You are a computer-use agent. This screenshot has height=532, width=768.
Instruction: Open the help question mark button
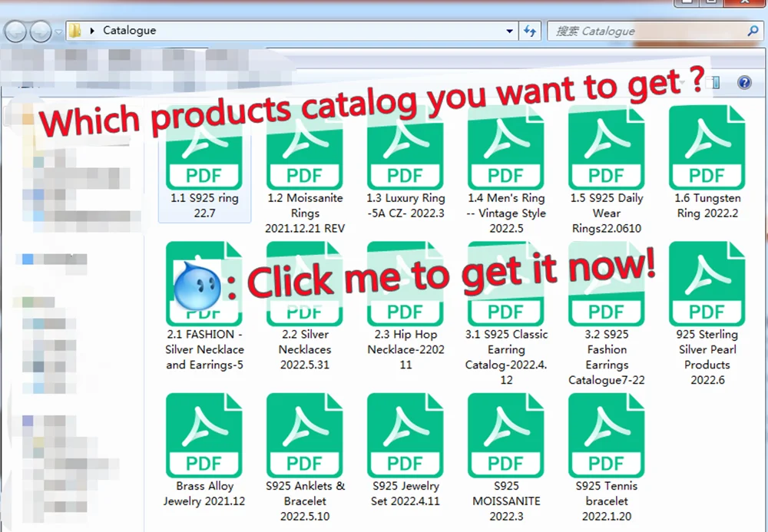click(744, 82)
